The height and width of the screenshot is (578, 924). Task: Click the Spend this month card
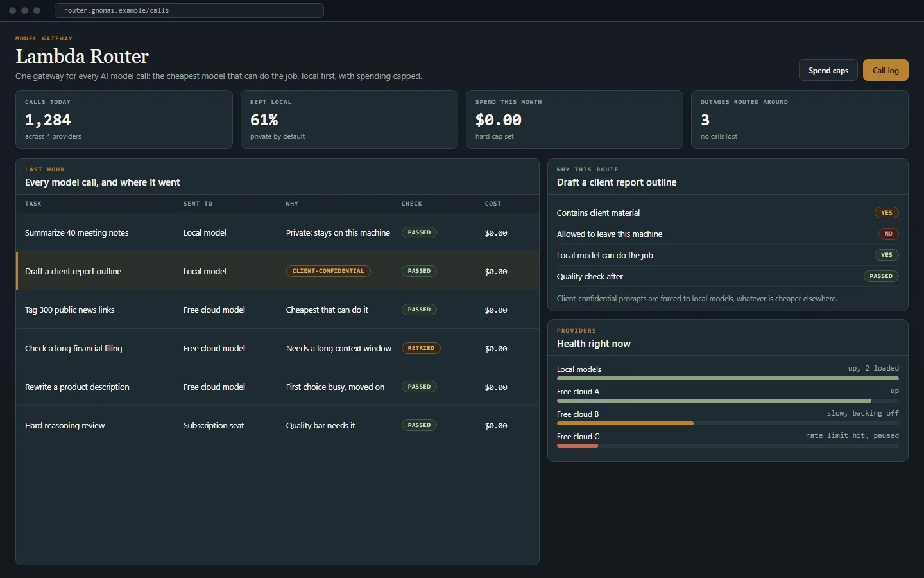tap(574, 119)
